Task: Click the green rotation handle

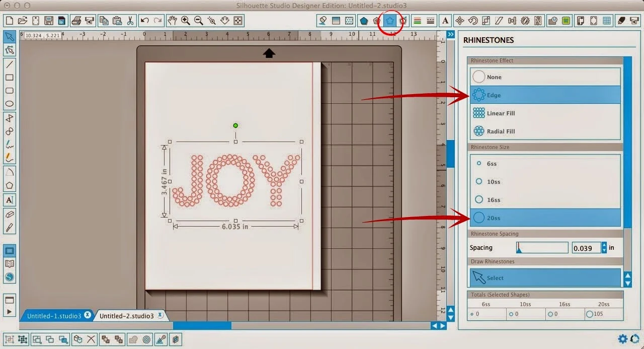Action: tap(235, 125)
